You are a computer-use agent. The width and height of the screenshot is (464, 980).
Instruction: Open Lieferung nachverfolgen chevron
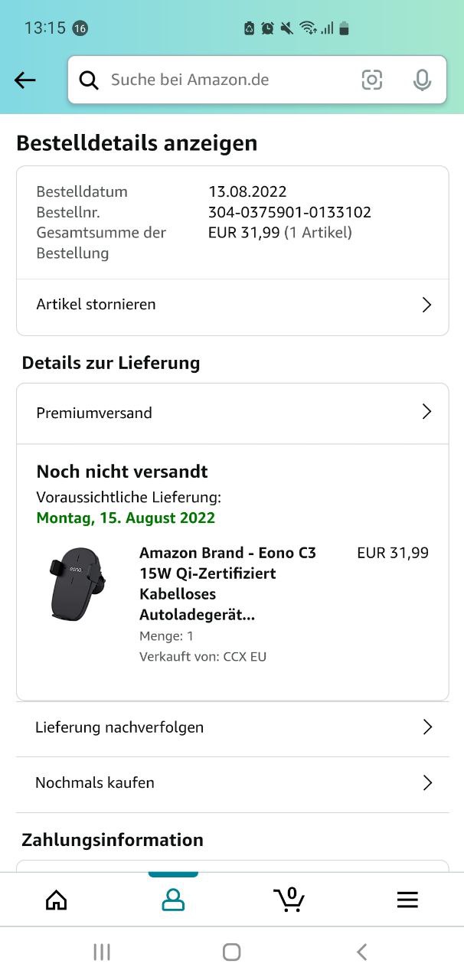click(x=427, y=727)
